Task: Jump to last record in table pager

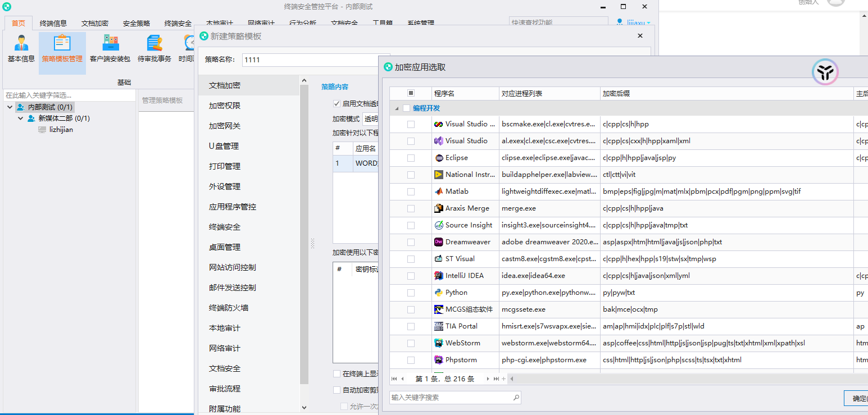Action: tap(496, 379)
